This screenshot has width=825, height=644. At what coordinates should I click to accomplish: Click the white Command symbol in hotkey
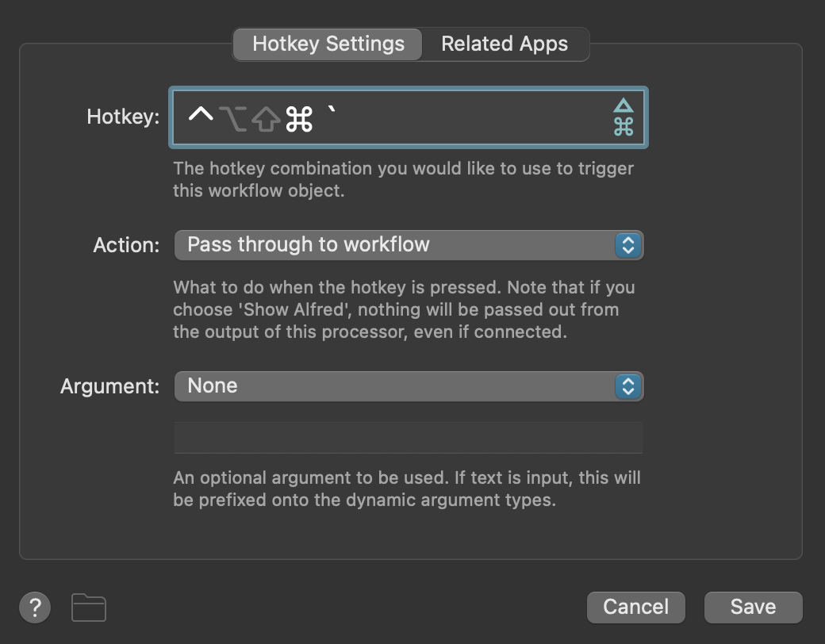[299, 119]
